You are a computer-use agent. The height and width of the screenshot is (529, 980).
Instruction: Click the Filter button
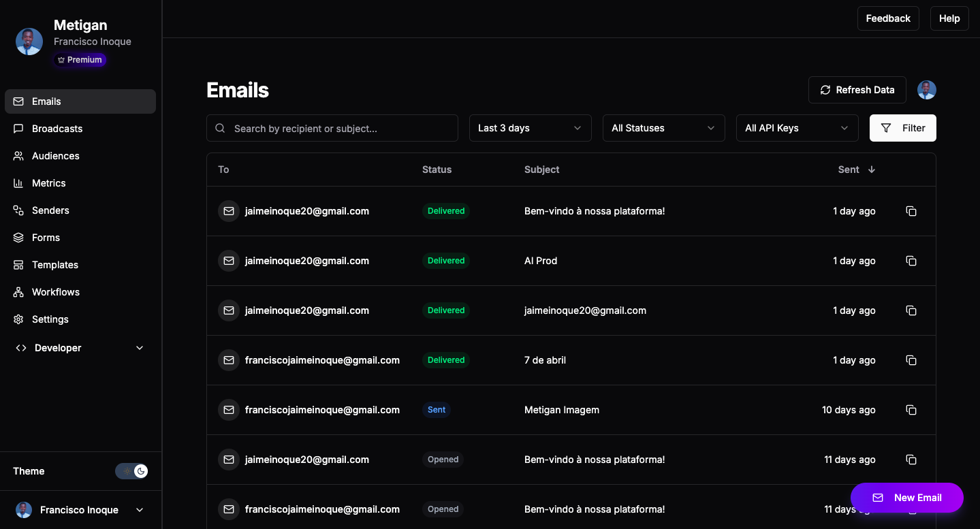click(903, 128)
